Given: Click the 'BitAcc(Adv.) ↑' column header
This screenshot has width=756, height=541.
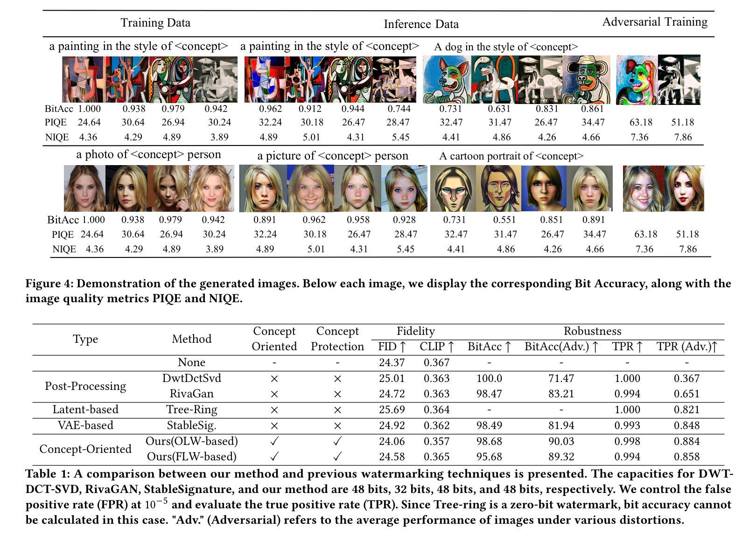Looking at the screenshot, I should 561,347.
